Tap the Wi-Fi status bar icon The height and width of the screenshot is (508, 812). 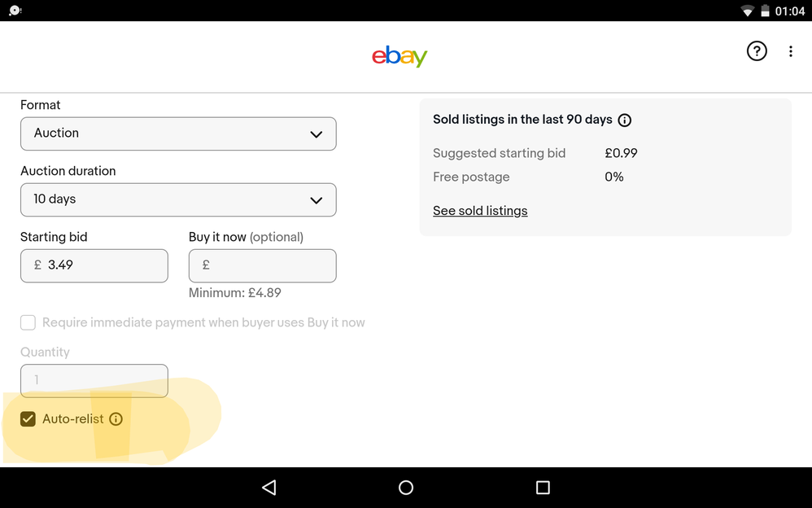point(747,11)
